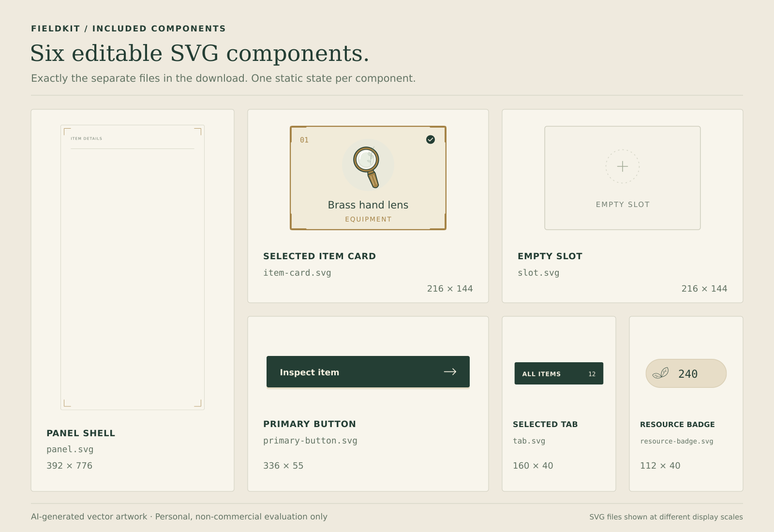
Task: Click the EQUIPMENT category label
Action: (368, 219)
